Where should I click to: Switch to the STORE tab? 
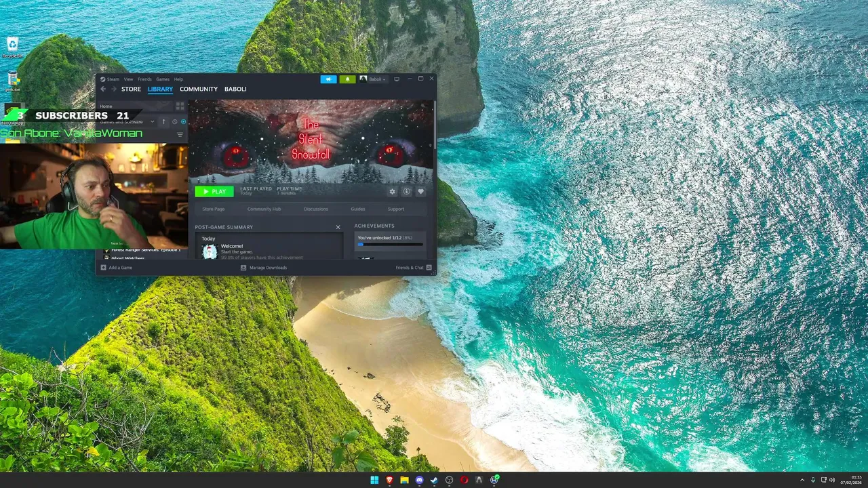(x=131, y=89)
